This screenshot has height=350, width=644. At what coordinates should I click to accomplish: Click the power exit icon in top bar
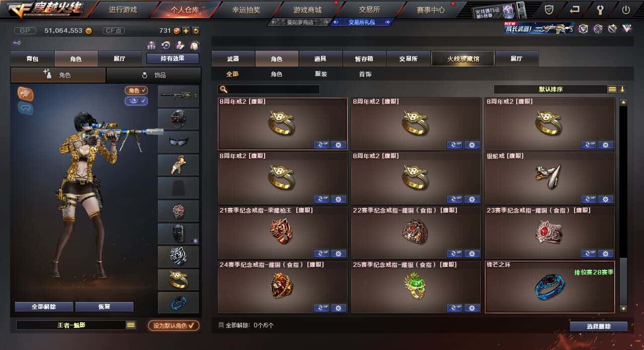click(x=626, y=9)
